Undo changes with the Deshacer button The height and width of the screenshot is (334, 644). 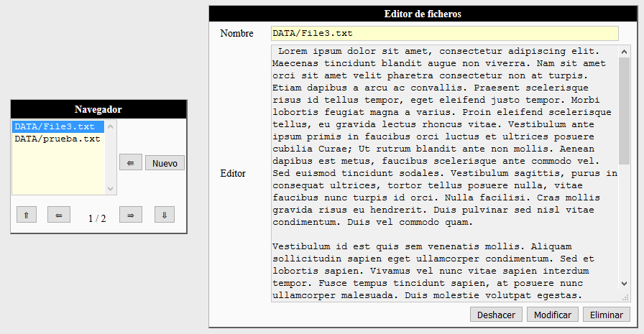[x=496, y=315]
